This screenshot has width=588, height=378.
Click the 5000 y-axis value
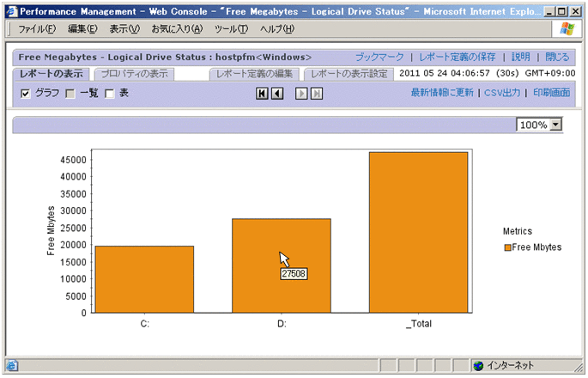[76, 296]
